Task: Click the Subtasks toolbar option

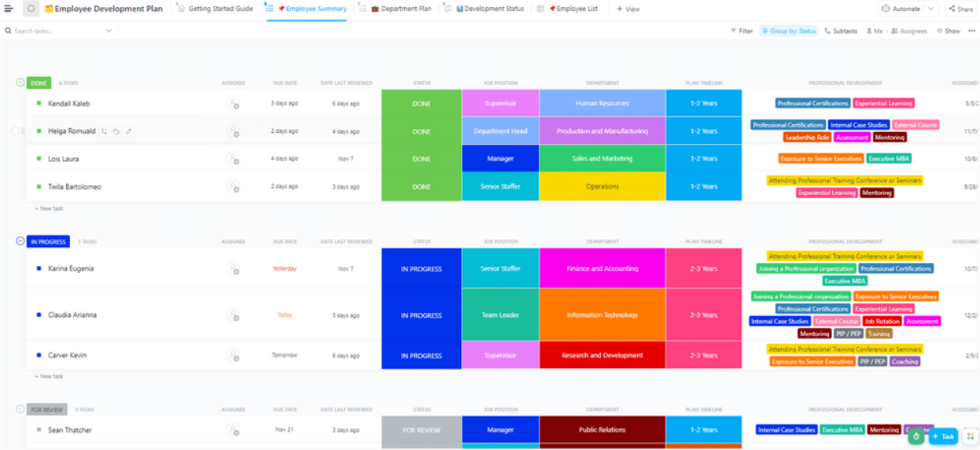Action: tap(841, 31)
